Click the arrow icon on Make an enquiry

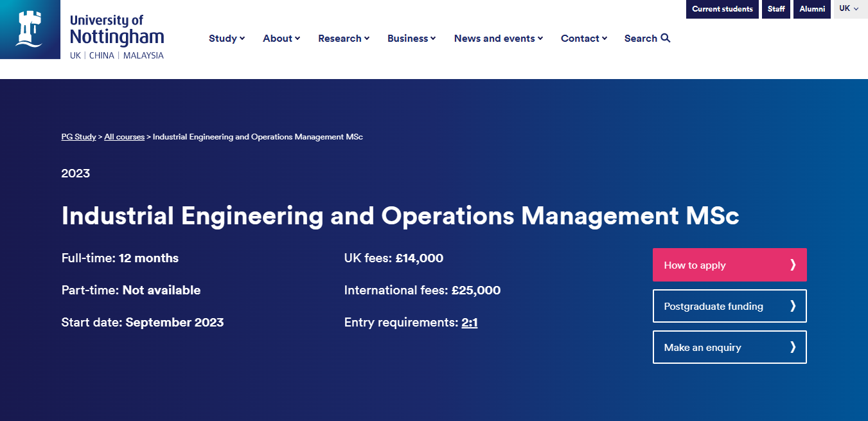(x=793, y=347)
